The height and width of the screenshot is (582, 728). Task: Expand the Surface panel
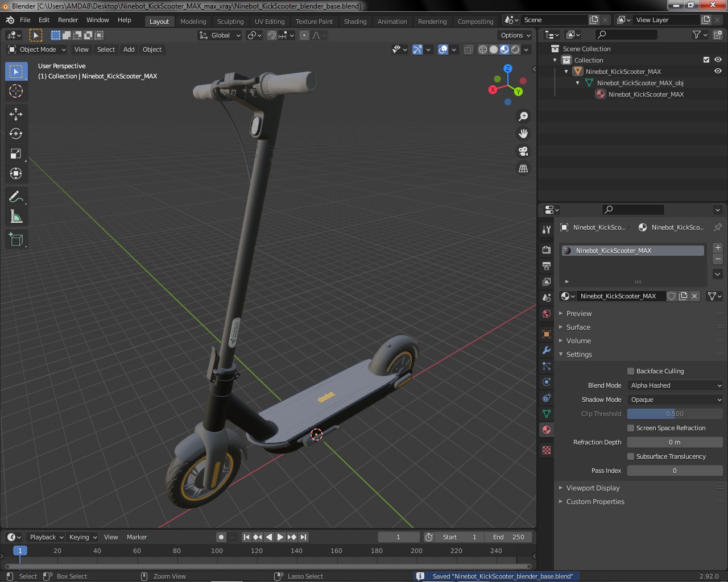pyautogui.click(x=578, y=327)
